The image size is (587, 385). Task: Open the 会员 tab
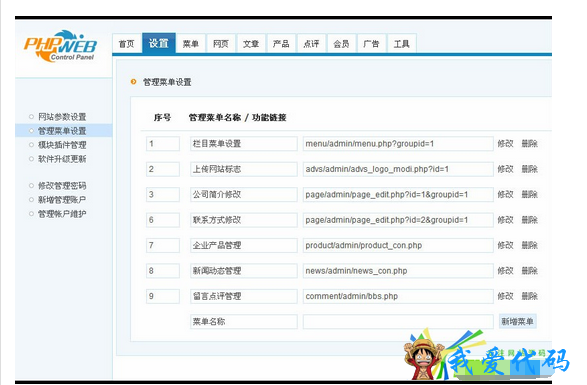(x=341, y=44)
